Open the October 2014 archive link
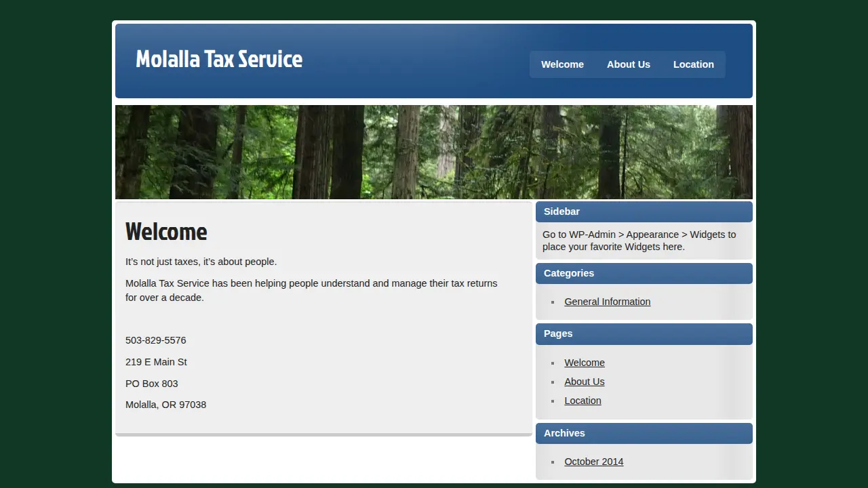 click(594, 462)
